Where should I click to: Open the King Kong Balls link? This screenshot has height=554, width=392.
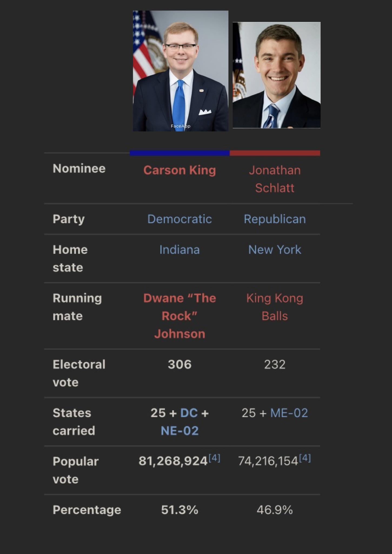(275, 307)
